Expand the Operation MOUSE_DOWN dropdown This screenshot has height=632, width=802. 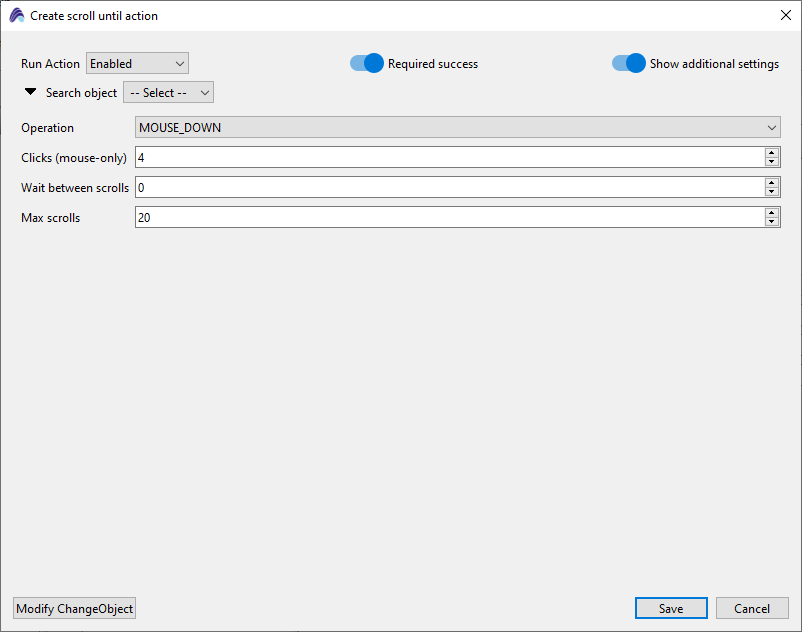point(457,128)
